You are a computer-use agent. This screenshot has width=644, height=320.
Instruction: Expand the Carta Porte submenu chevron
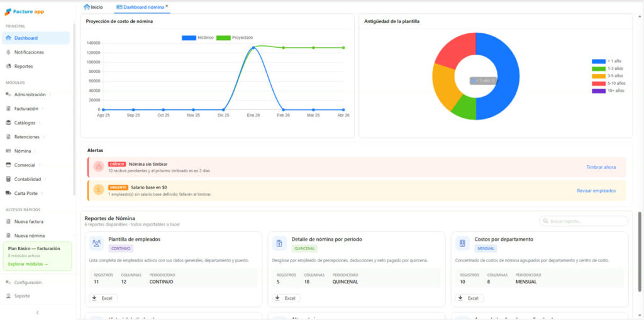[42, 193]
